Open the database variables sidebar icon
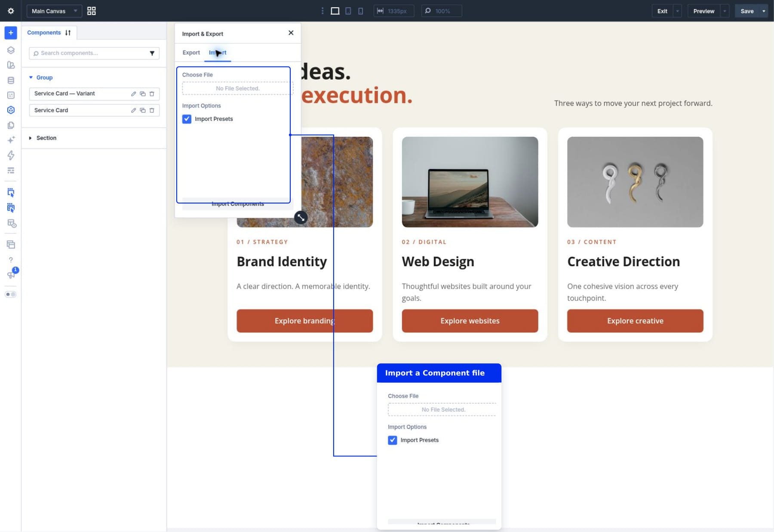Image resolution: width=774 pixels, height=532 pixels. click(x=11, y=80)
